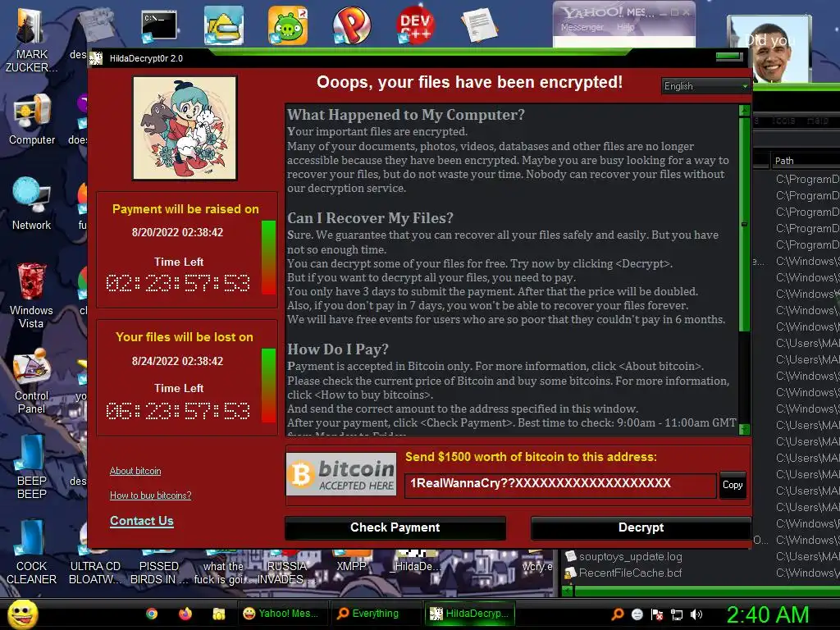
Task: Click the payment raise time-left progress bar
Action: 268,257
